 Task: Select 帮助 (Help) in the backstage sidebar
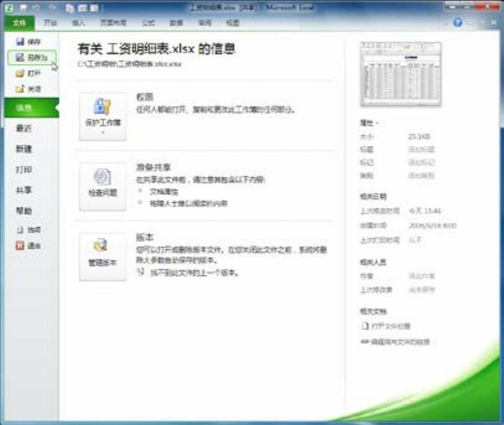[x=24, y=211]
